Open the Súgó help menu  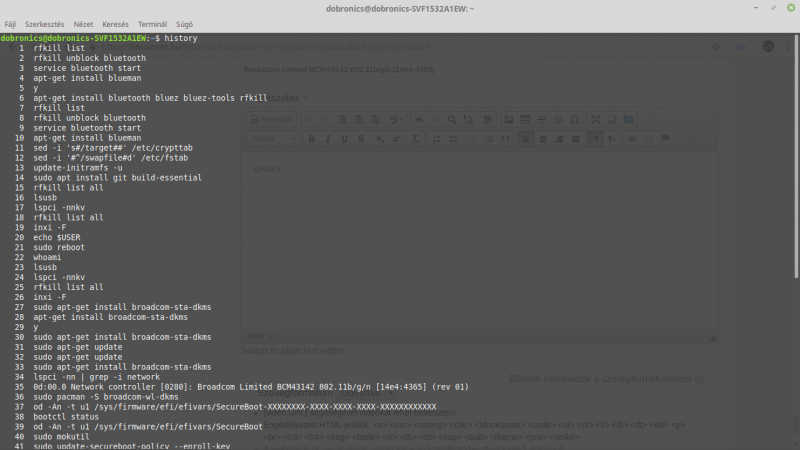184,24
